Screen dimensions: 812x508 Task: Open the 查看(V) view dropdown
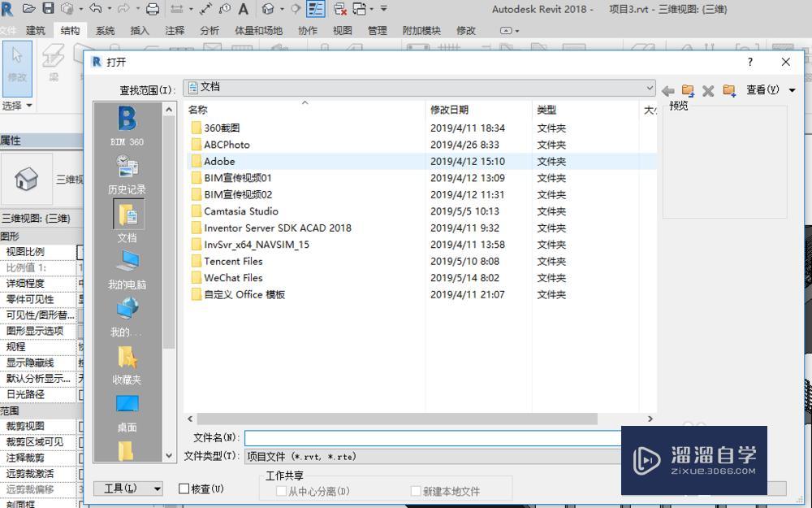[x=770, y=89]
